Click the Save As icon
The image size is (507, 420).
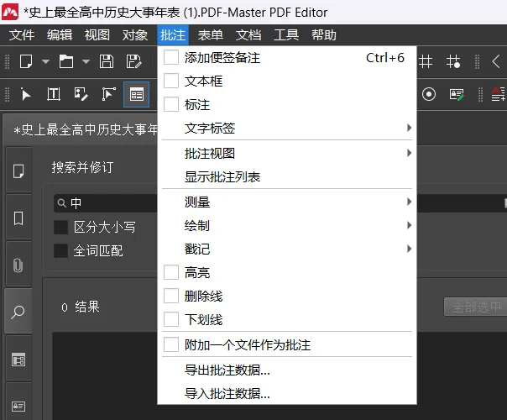click(133, 61)
